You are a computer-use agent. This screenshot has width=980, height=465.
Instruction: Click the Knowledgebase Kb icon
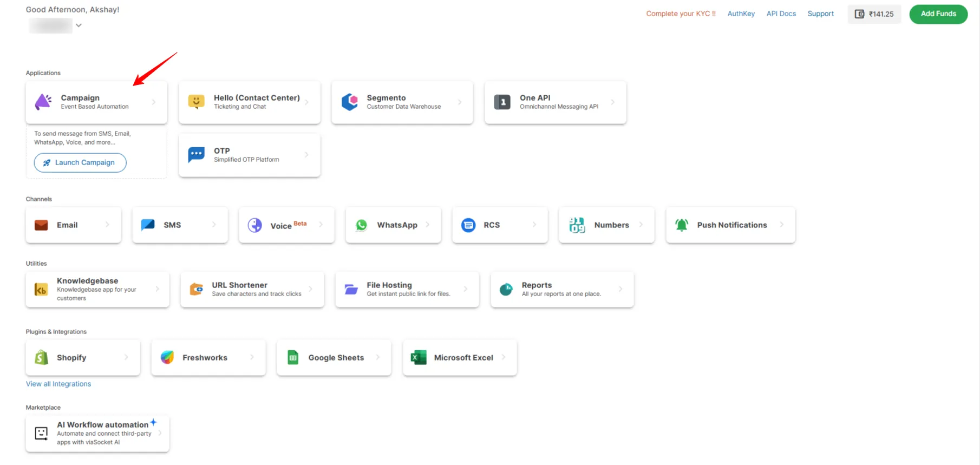pos(41,290)
